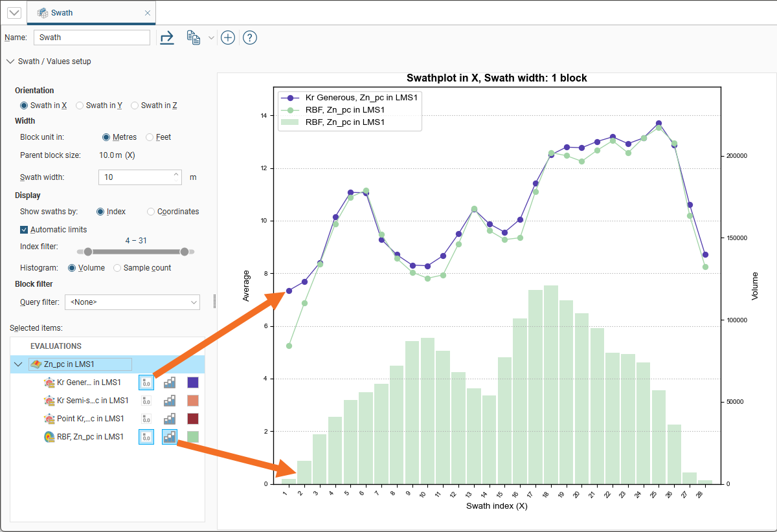Select Feet as block unit
This screenshot has width=777, height=532.
150,137
